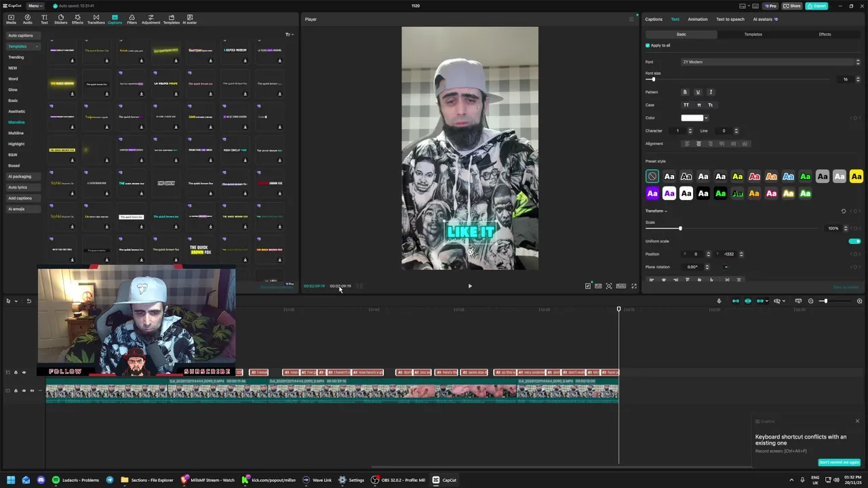Click the white text color swatch
868x488 pixels.
pos(692,118)
